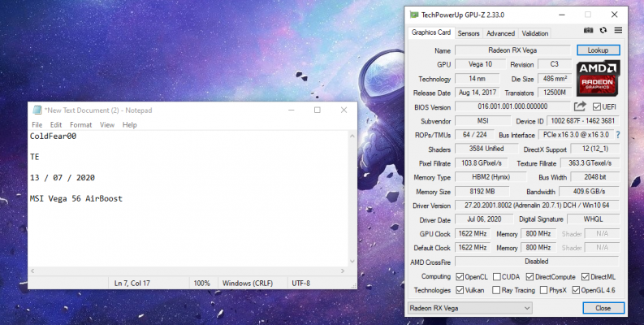Toggle the DirectML checkbox
This screenshot has height=325, width=644.
586,277
